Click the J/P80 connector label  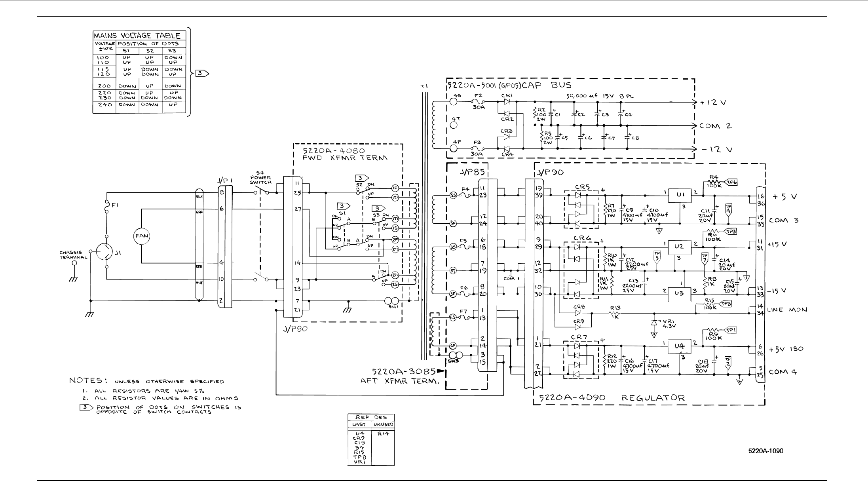coord(296,328)
